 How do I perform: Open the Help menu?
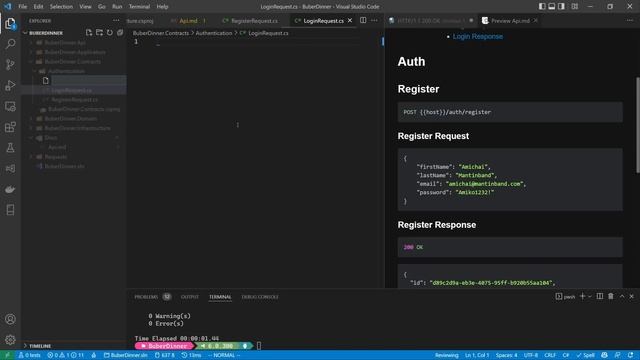point(162,7)
